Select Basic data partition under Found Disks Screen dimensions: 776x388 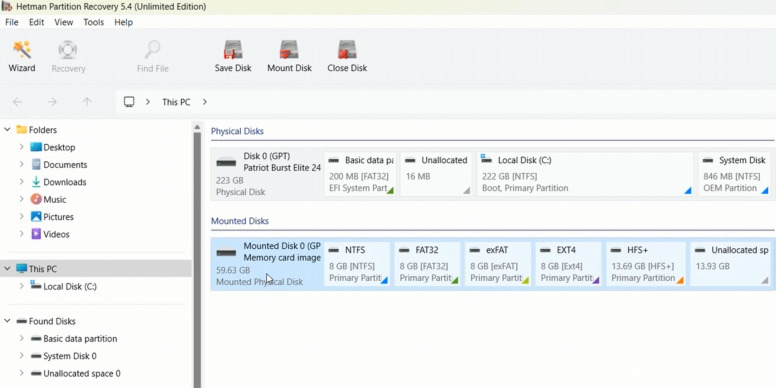74,339
